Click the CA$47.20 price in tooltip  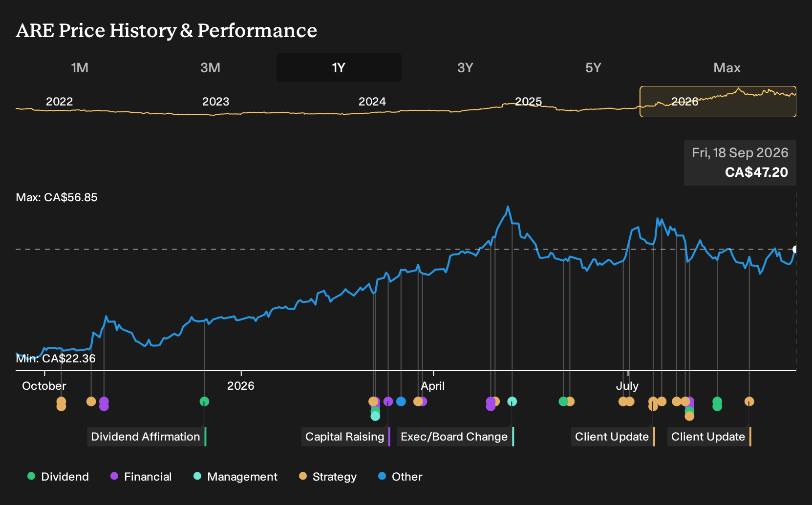pyautogui.click(x=756, y=172)
